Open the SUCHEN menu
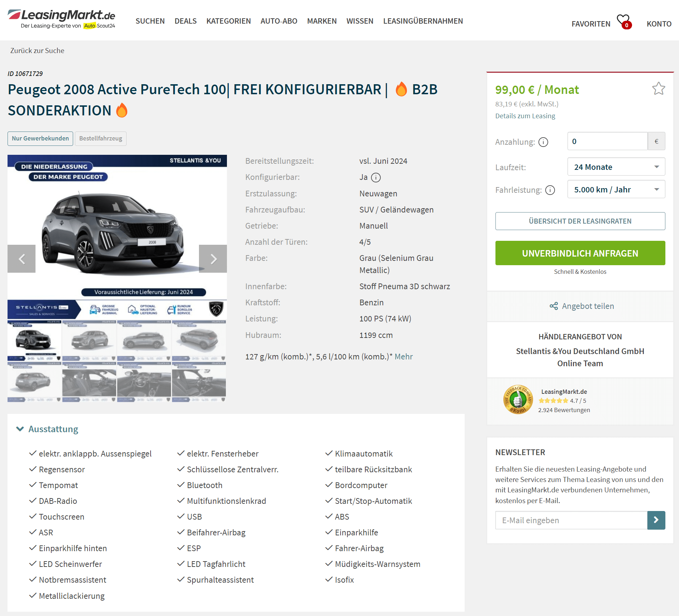 tap(150, 21)
